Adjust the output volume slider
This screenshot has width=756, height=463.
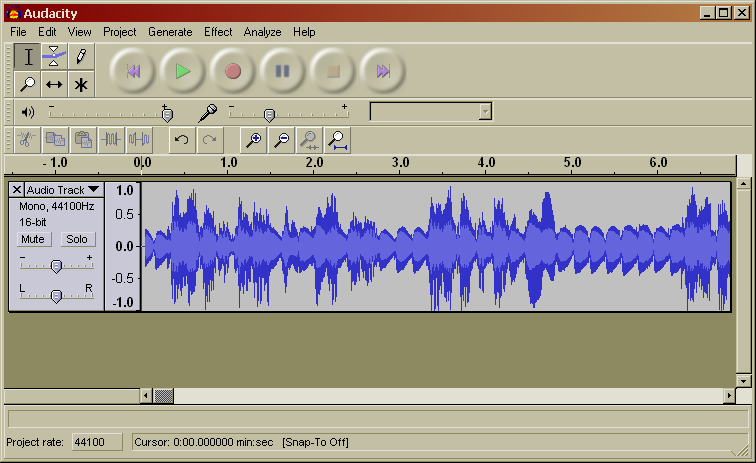point(167,115)
